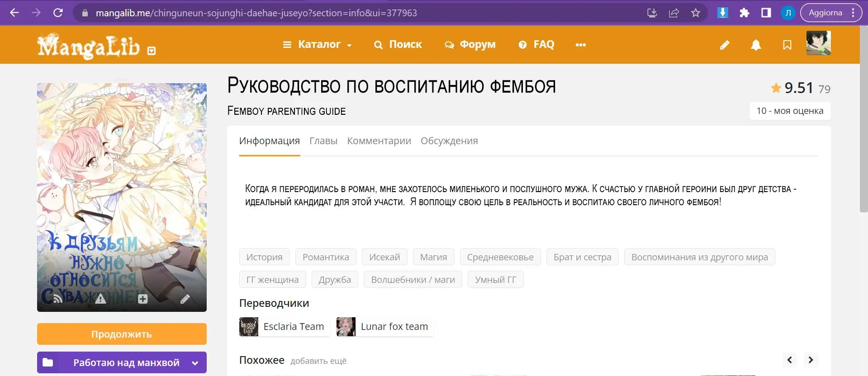Bookmark page with browser star icon

click(x=696, y=13)
